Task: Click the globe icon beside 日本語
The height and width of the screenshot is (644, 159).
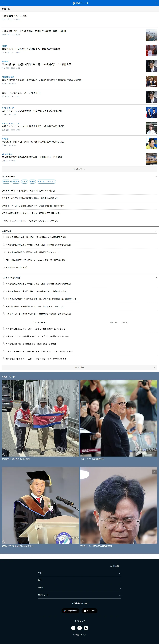Action: click(x=111, y=566)
